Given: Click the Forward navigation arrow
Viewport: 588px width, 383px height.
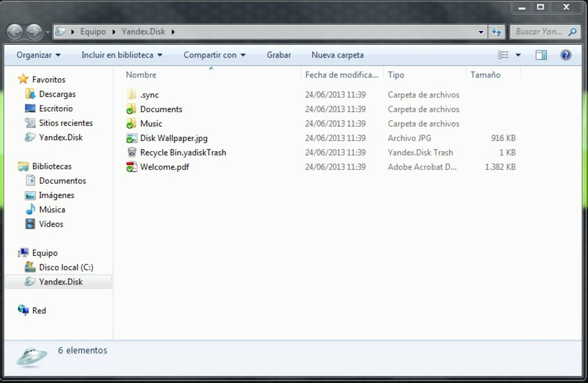Looking at the screenshot, I should 34,32.
